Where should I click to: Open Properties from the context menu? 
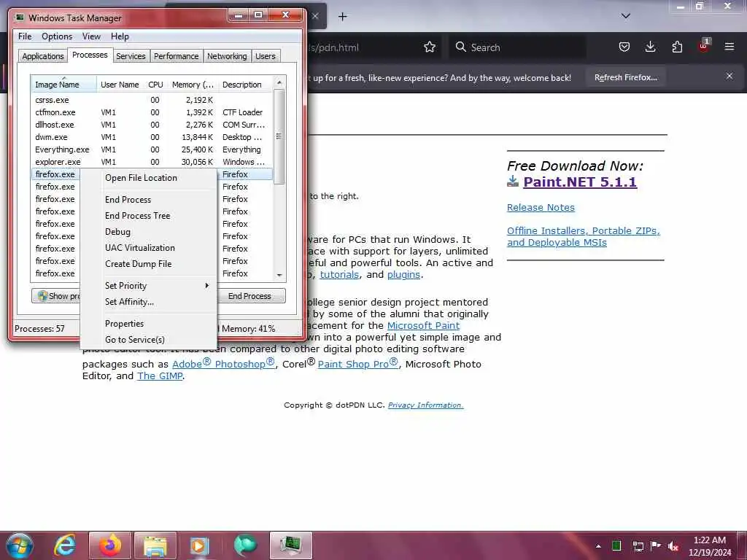pyautogui.click(x=149, y=324)
